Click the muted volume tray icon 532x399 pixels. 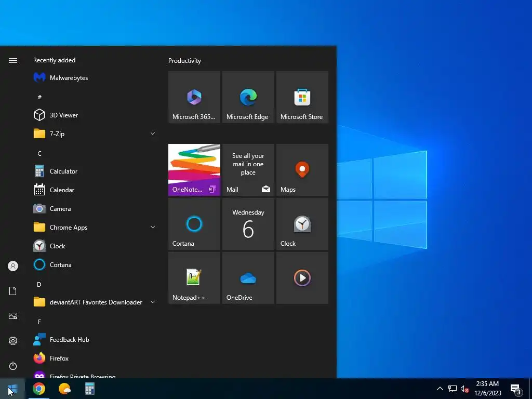click(464, 389)
